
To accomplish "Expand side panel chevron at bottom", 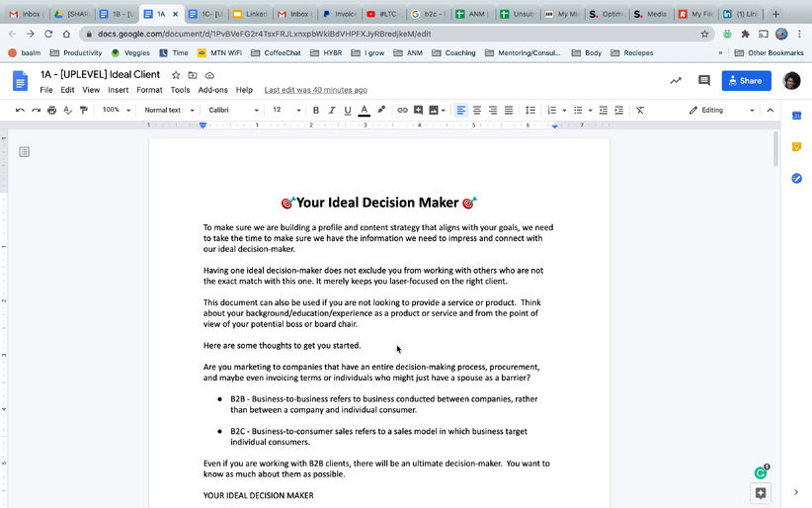I will [x=796, y=492].
